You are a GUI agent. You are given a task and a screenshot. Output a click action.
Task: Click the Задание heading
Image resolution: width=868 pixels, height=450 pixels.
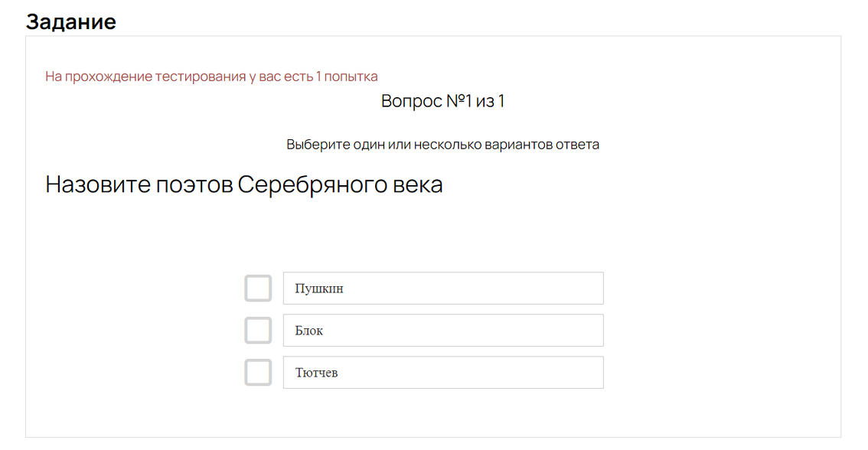tap(71, 21)
